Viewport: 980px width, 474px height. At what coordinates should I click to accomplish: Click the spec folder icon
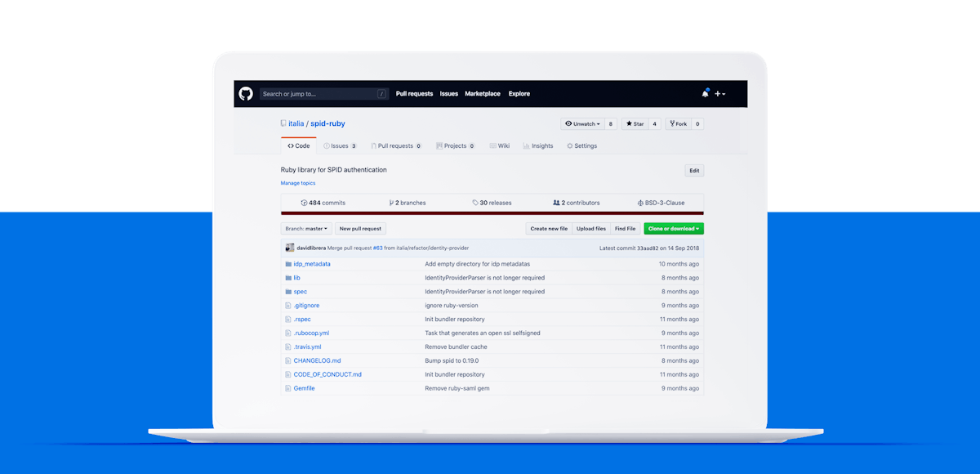click(x=288, y=292)
